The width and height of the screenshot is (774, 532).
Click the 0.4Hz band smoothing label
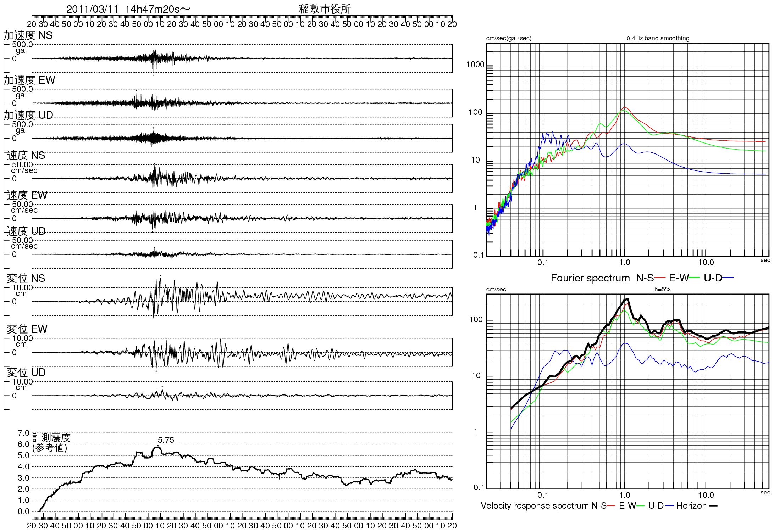[658, 38]
